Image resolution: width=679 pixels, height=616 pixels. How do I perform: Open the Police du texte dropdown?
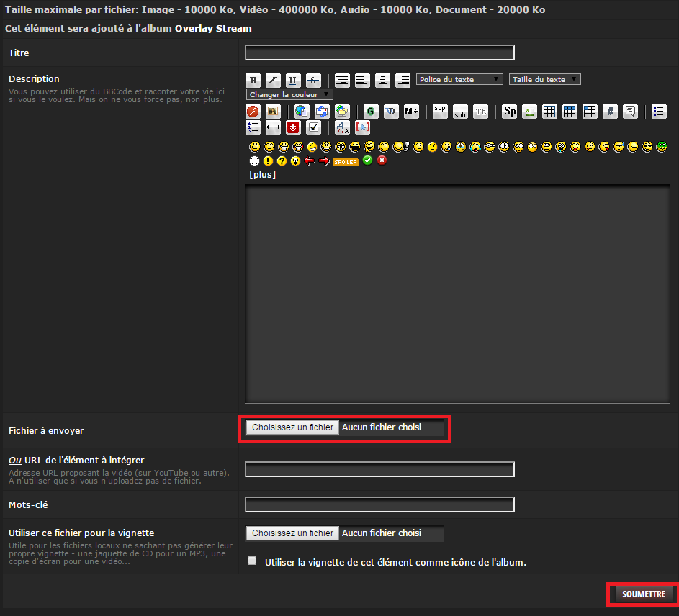[x=459, y=79]
